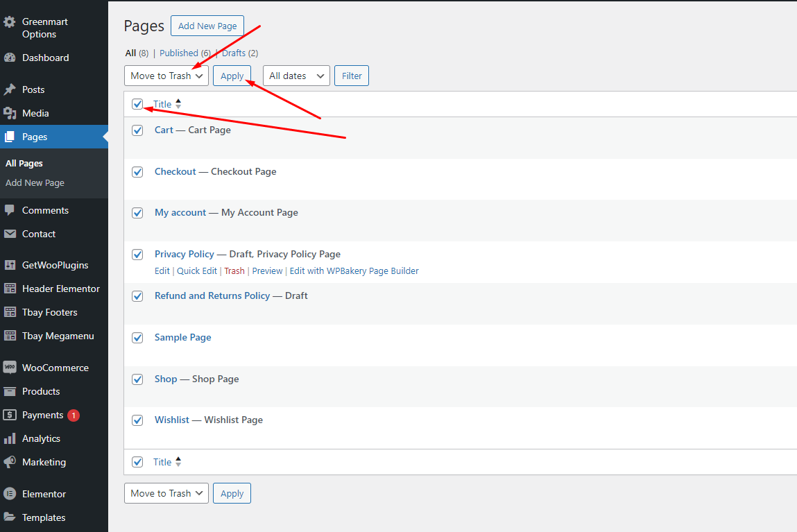The height and width of the screenshot is (532, 797).
Task: Open the bottom Move to Trash dropdown
Action: tap(166, 493)
